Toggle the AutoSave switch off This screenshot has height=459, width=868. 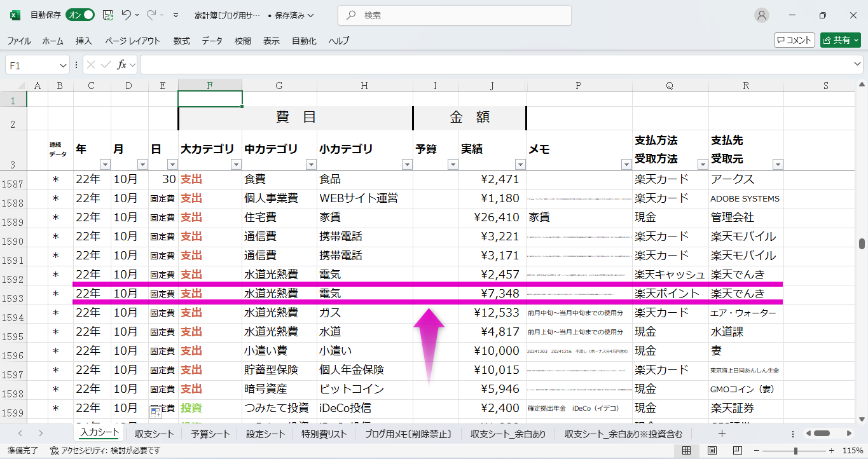[x=80, y=15]
